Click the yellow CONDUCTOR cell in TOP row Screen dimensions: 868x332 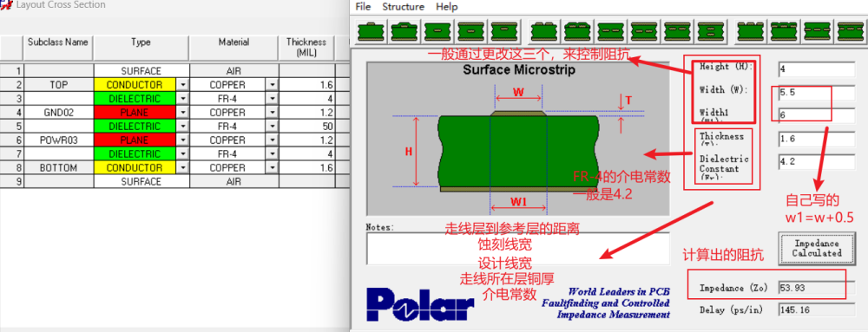coord(135,85)
